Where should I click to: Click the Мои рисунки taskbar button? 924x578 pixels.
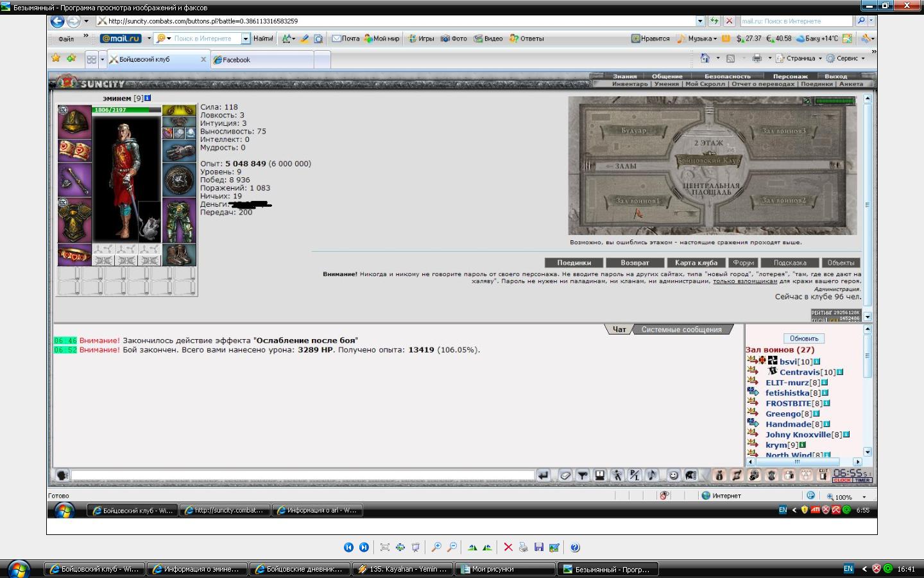[x=504, y=569]
